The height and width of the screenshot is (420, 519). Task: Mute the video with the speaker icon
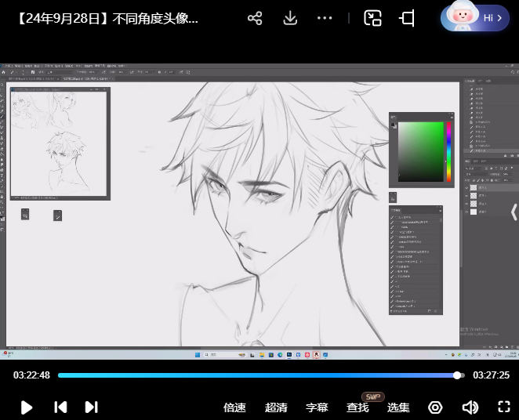click(470, 407)
